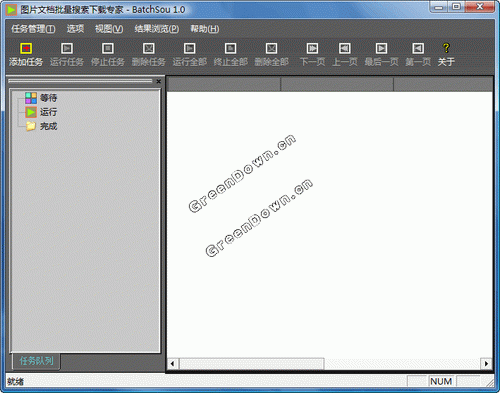Viewport: 500px width, 393px height.
Task: Open the 任务管理(T) menu
Action: [33, 29]
